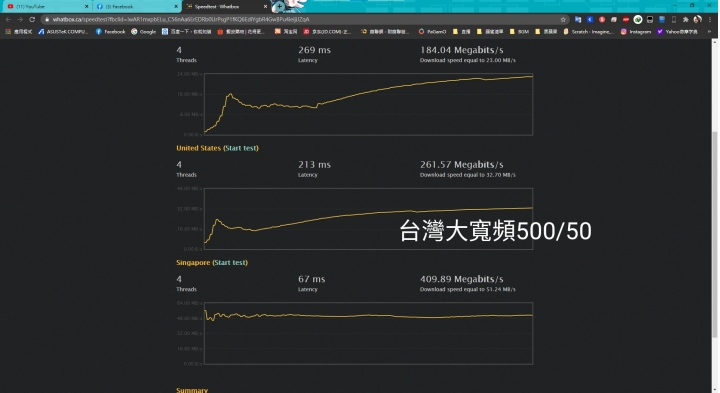Open the Instagram bookmark

coord(636,32)
